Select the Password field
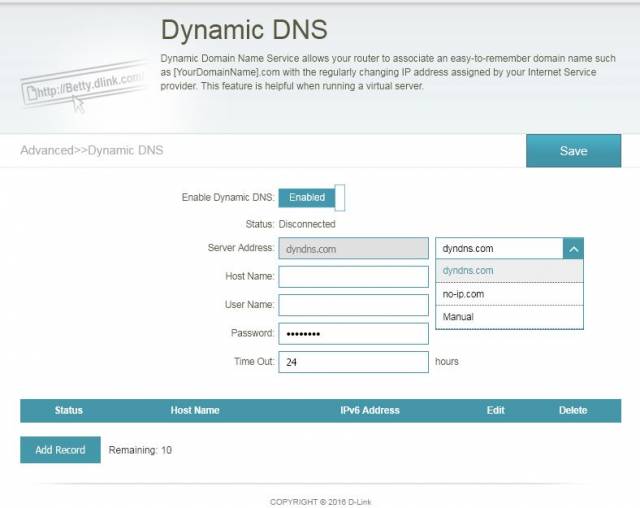Screen dimensions: 640x508 tap(352, 333)
